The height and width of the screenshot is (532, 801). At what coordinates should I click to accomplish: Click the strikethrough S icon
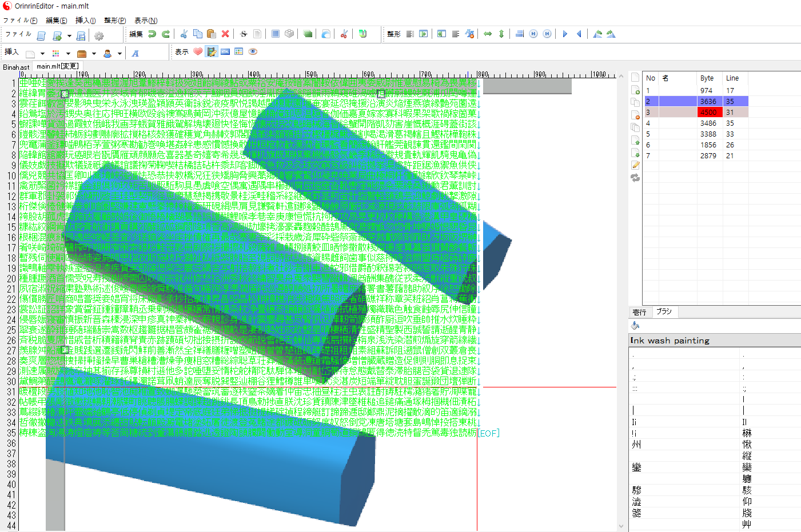pos(244,34)
